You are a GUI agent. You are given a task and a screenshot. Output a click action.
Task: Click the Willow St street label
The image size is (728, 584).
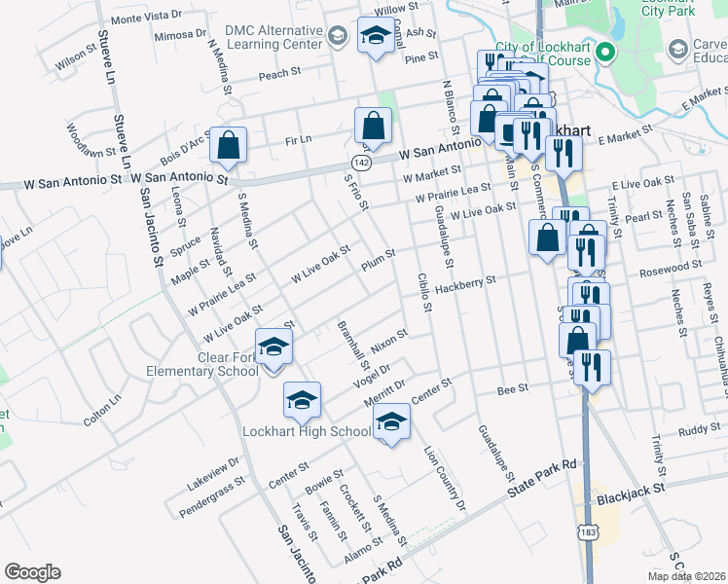click(x=396, y=10)
